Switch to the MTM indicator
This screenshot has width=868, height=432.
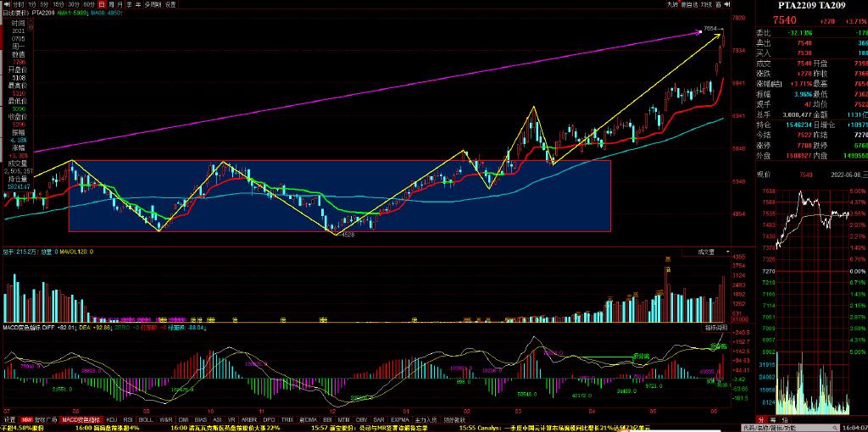pos(344,420)
